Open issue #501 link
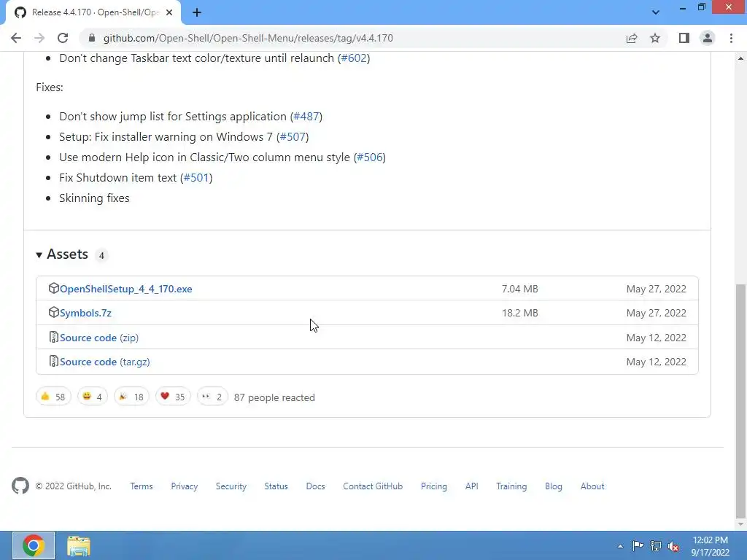Screen dimensions: 747x560 tap(196, 178)
